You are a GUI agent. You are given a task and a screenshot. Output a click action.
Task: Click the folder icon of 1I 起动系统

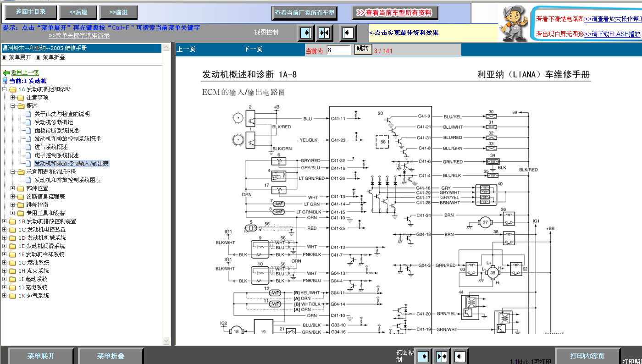point(12,279)
